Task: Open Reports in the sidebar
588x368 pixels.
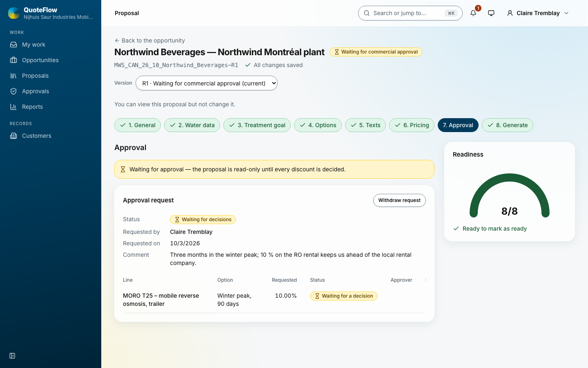Action: [51, 107]
